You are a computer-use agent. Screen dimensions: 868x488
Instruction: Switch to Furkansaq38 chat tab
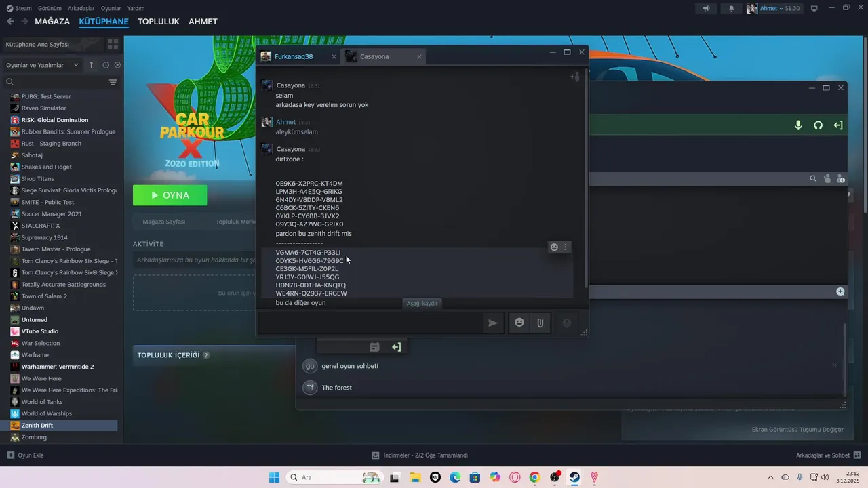coord(299,56)
